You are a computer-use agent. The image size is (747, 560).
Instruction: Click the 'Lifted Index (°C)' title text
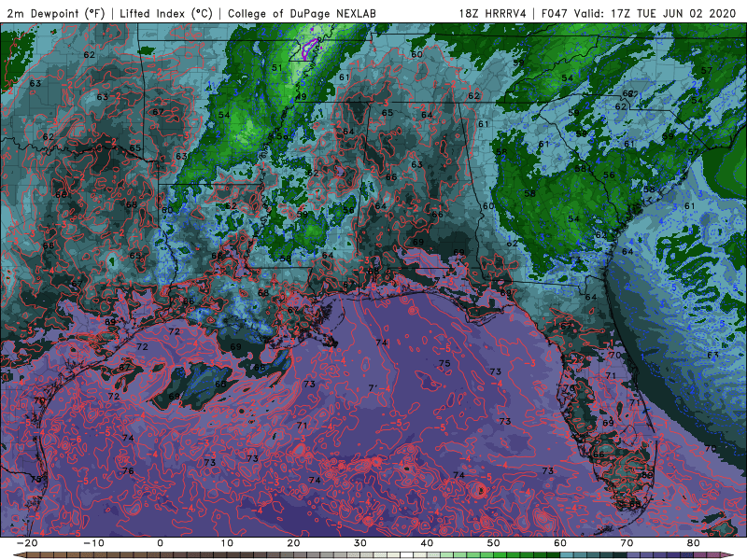pos(166,14)
